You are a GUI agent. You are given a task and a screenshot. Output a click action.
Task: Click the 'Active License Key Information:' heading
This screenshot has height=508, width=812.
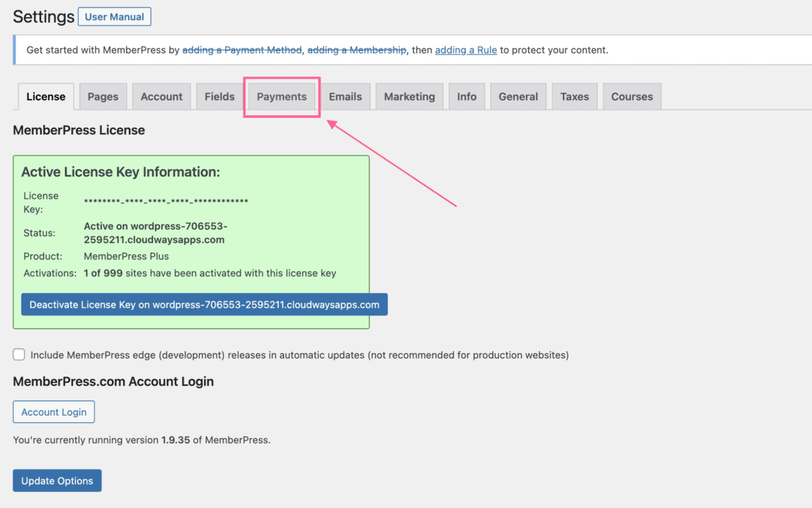tap(121, 172)
